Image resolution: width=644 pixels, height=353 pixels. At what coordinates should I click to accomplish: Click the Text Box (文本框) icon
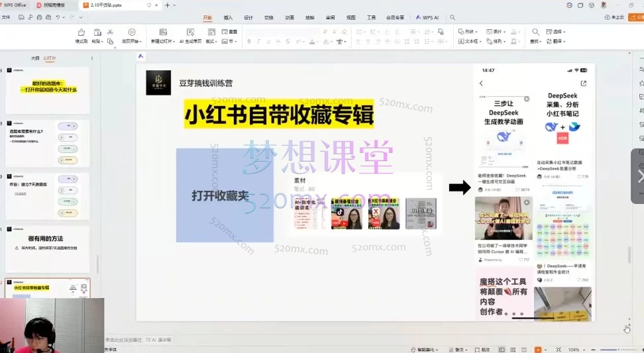coord(461,42)
